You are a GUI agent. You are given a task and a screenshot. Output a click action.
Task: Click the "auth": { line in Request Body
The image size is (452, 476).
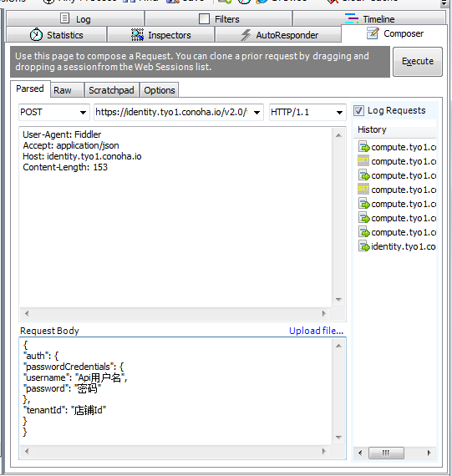click(41, 356)
